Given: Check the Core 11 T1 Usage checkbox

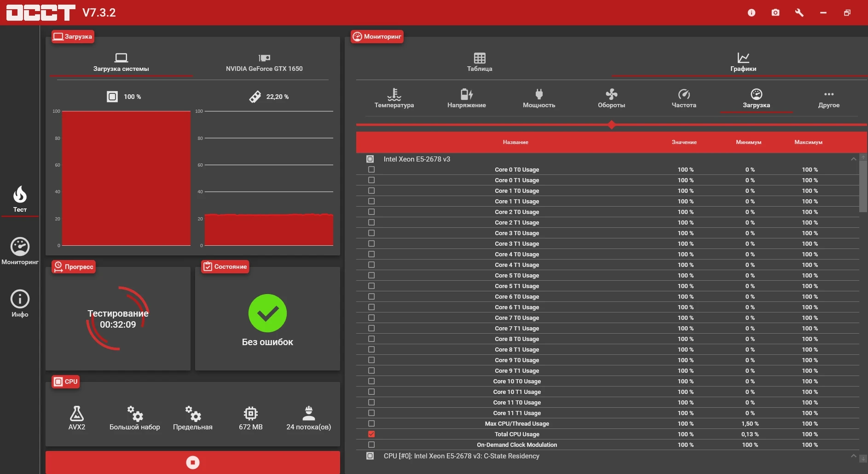Looking at the screenshot, I should pyautogui.click(x=371, y=413).
